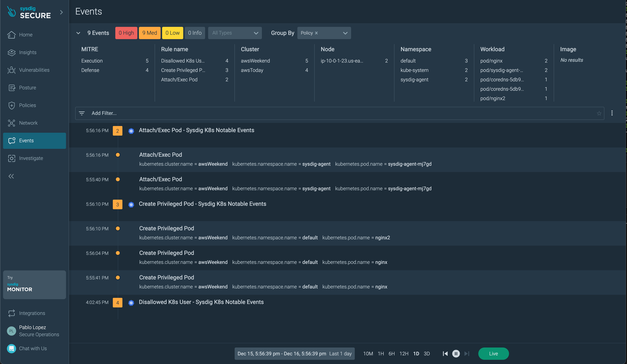Try Sysdig Monitor card
Image resolution: width=627 pixels, height=364 pixels.
point(34,285)
